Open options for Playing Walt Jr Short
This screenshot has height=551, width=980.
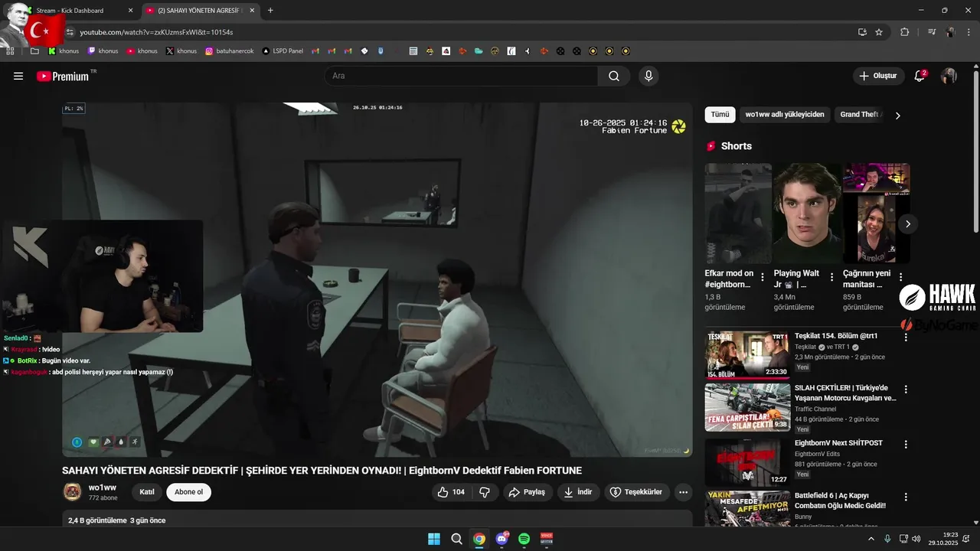tap(831, 277)
